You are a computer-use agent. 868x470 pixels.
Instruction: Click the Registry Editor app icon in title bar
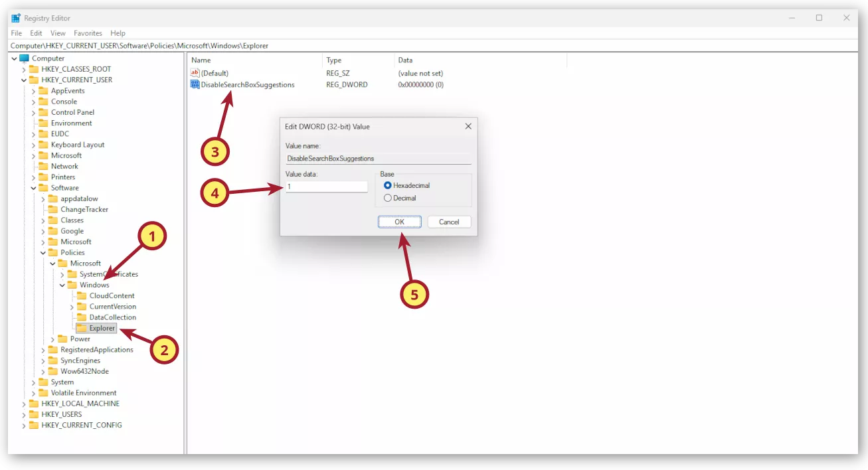coord(16,18)
